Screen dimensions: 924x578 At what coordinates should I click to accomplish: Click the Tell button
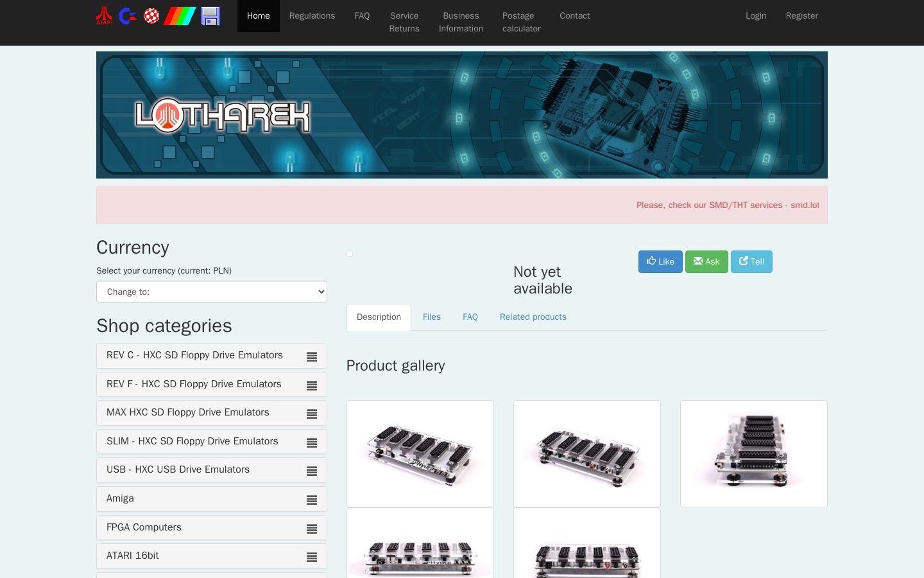click(x=751, y=261)
